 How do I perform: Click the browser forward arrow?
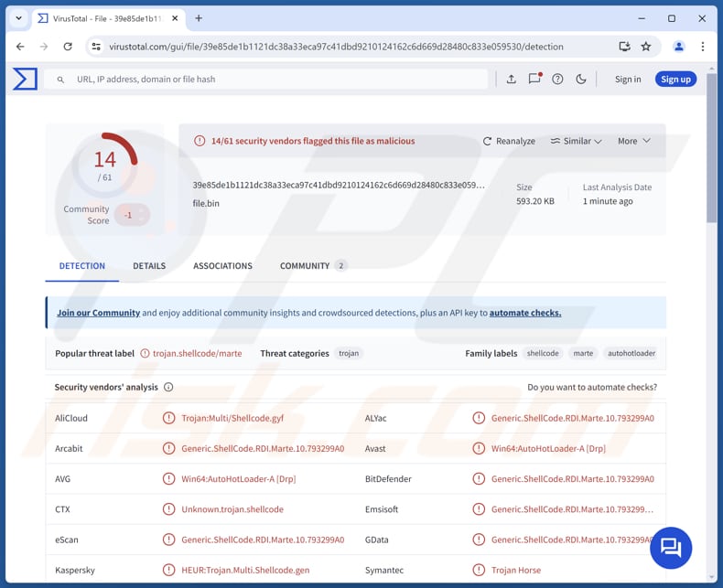pyautogui.click(x=44, y=47)
